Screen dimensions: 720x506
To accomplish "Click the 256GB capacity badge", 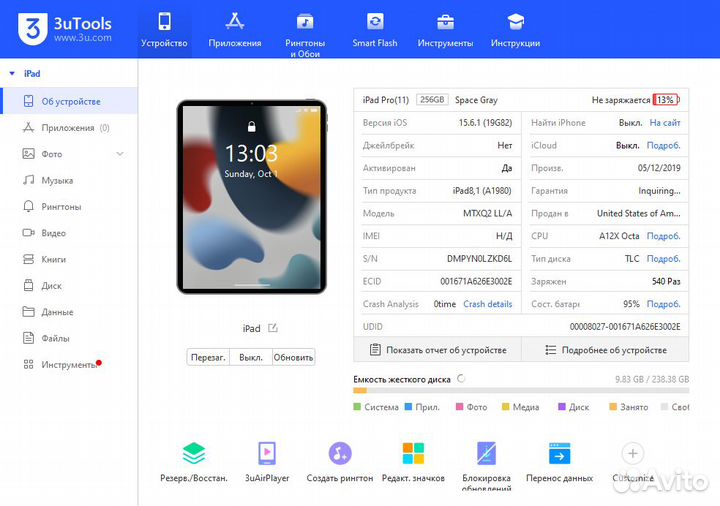I will point(432,99).
